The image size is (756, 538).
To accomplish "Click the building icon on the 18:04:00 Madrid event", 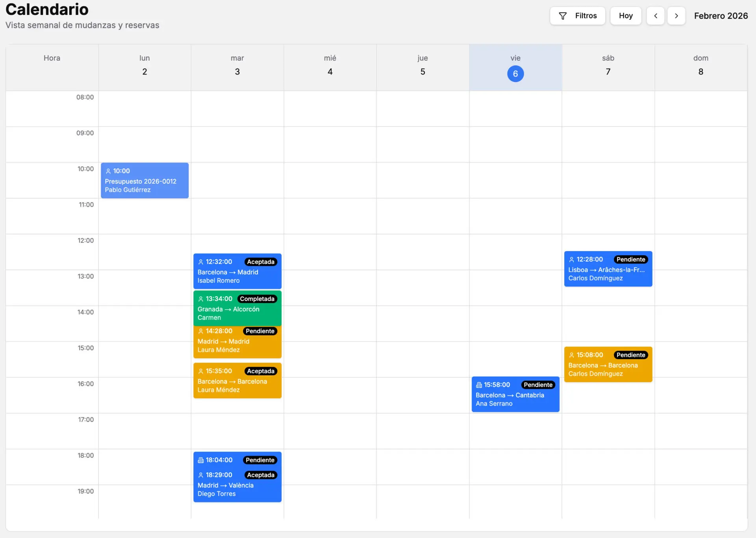I will (200, 460).
